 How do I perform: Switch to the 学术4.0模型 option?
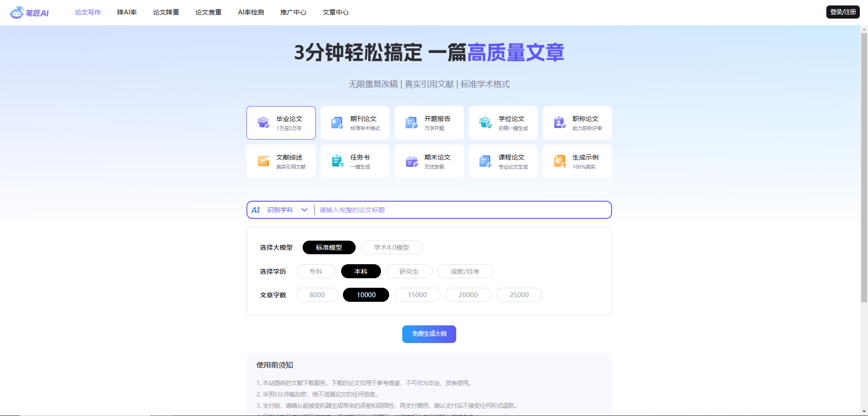[x=391, y=247]
